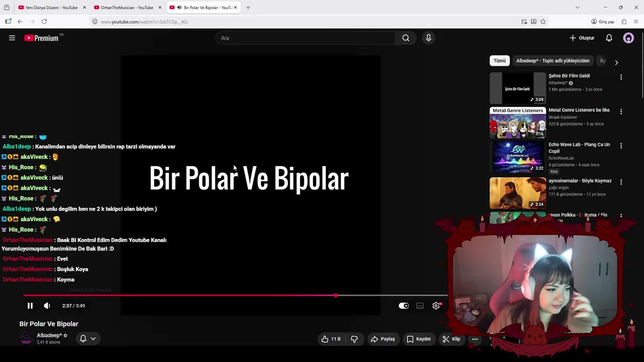The image size is (644, 362).
Task: Open tab overview icon in tab bar
Action: (7, 8)
